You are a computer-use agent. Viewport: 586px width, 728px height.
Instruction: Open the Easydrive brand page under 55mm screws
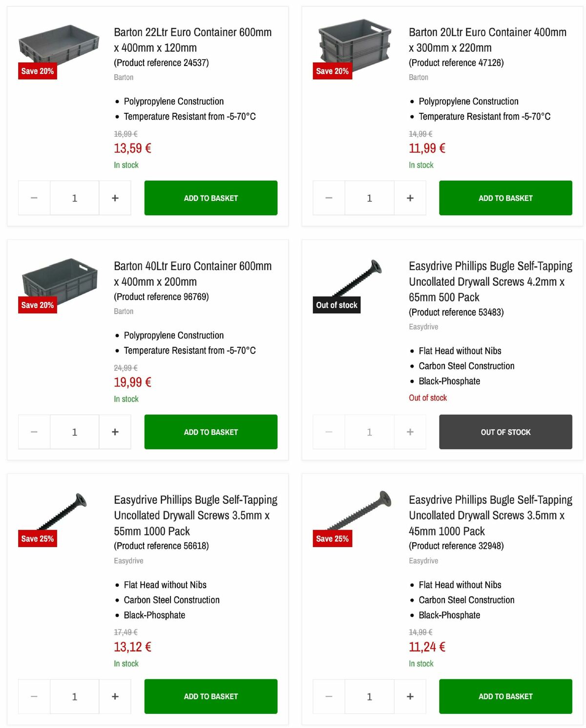(x=128, y=560)
